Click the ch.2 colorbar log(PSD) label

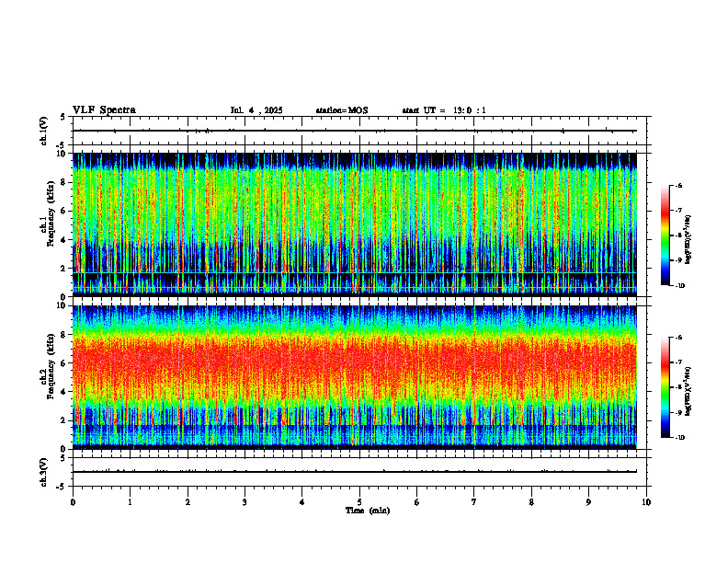pos(688,392)
